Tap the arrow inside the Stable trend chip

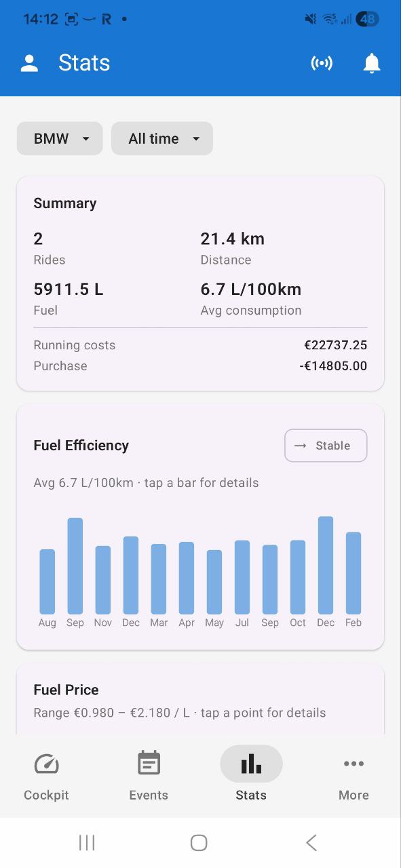coord(299,446)
